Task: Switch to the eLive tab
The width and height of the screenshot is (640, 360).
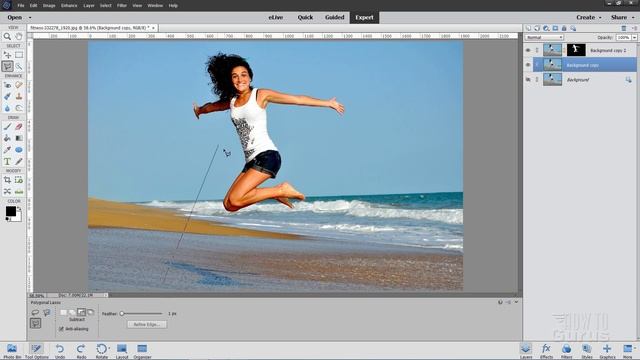Action: (276, 17)
